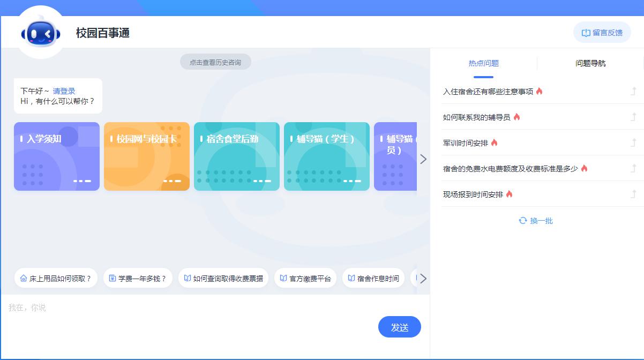This screenshot has height=360, width=644.
Task: Click arrow icon beside 军训时间安排
Action: tap(633, 142)
